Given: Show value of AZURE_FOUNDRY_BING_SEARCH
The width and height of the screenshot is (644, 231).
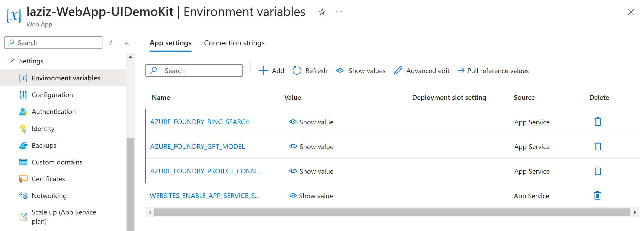Looking at the screenshot, I should 311,122.
